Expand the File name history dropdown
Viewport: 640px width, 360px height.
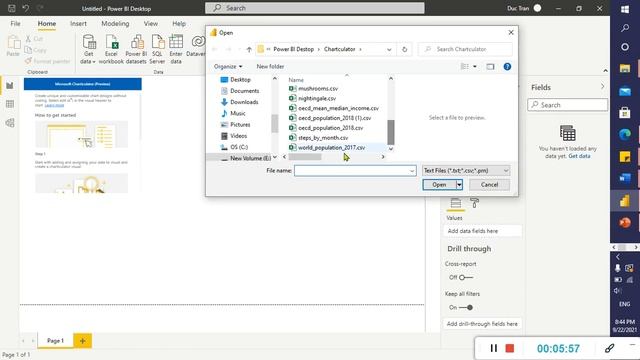pos(412,171)
